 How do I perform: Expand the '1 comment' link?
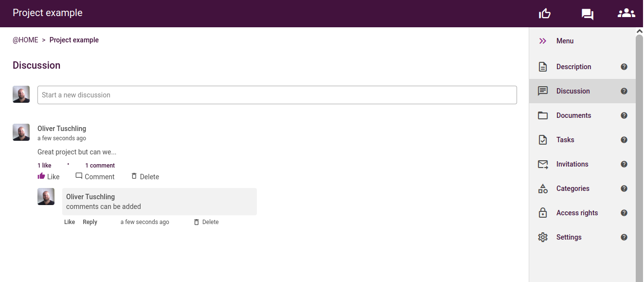click(100, 166)
